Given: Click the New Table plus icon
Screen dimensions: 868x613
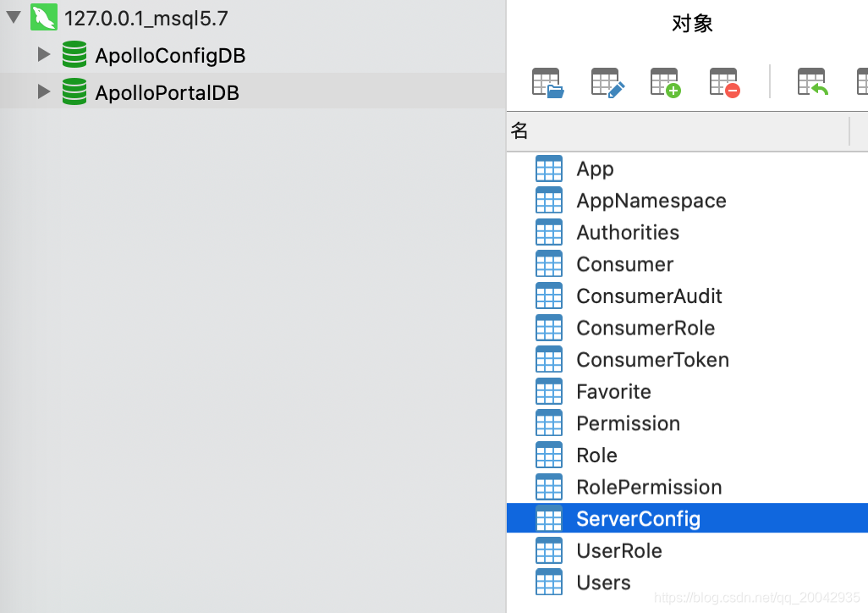Looking at the screenshot, I should [x=666, y=82].
